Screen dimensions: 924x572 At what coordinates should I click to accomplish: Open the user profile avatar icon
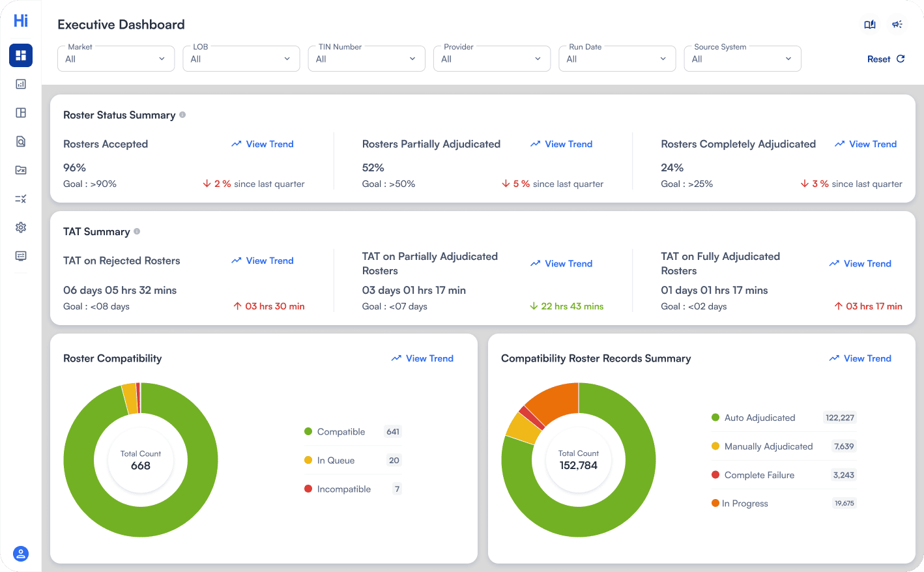[x=21, y=554]
